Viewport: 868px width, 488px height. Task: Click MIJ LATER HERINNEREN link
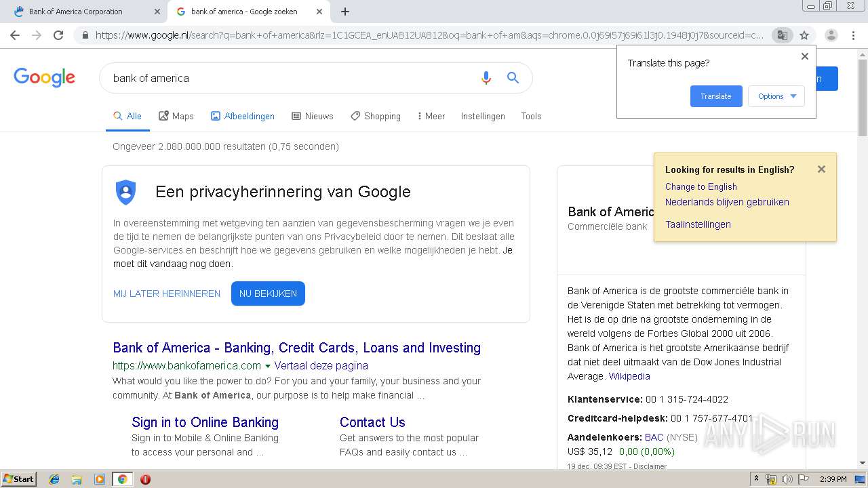pos(167,293)
